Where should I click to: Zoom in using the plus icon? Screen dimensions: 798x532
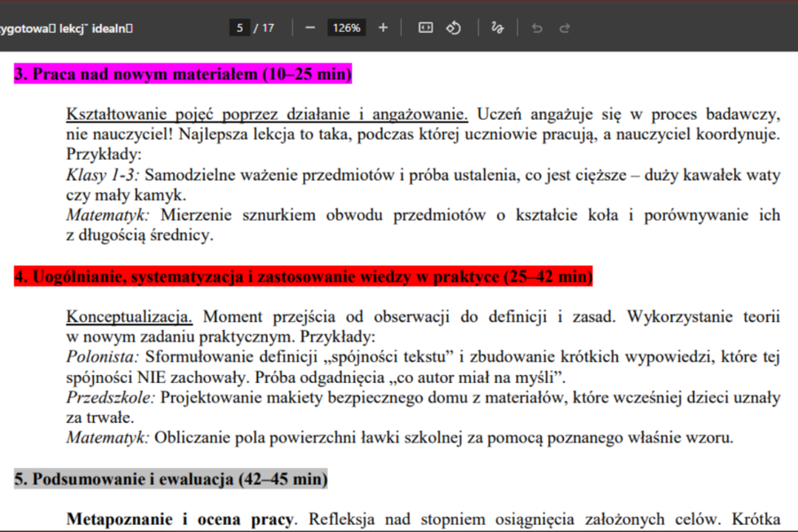382,27
